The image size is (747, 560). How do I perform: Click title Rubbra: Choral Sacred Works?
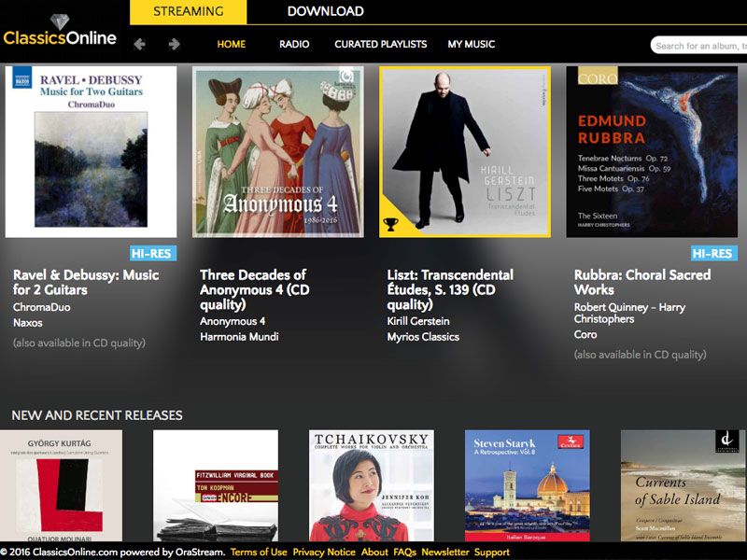[x=642, y=283]
